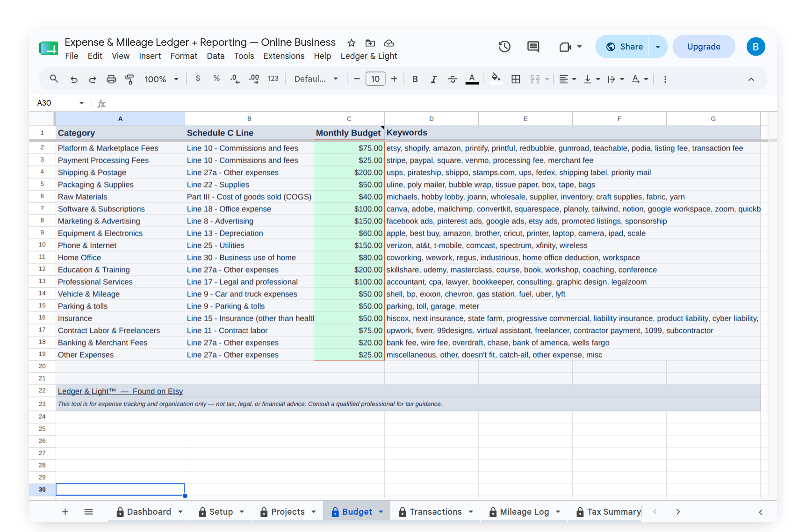Viewport: 806px width, 532px height.
Task: Open the Ledger & Light Found on Etsy link
Action: (120, 391)
